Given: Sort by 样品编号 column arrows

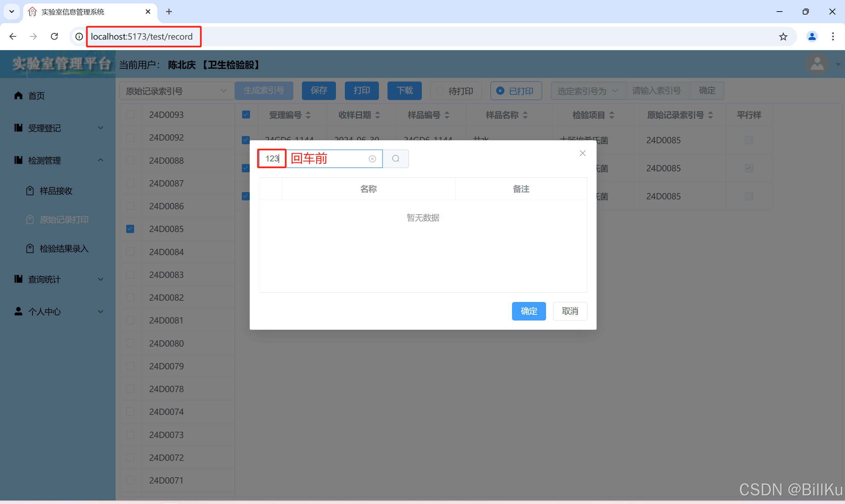Looking at the screenshot, I should [x=447, y=115].
